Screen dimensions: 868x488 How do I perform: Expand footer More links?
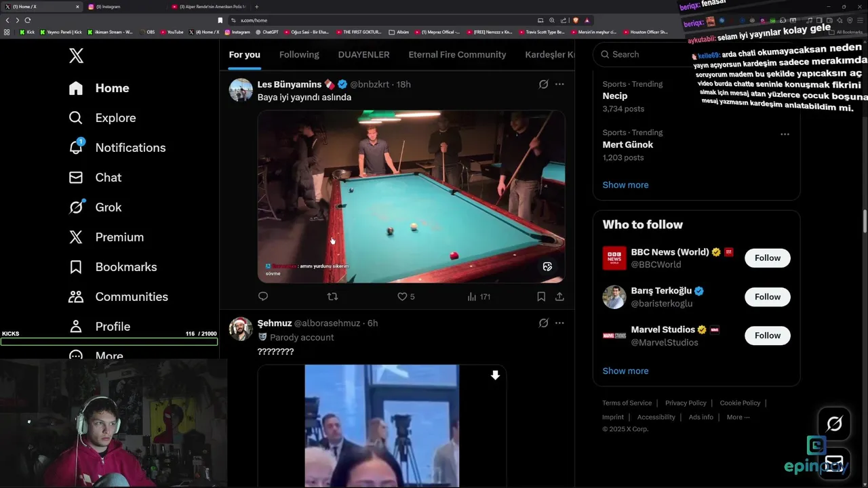click(x=738, y=417)
